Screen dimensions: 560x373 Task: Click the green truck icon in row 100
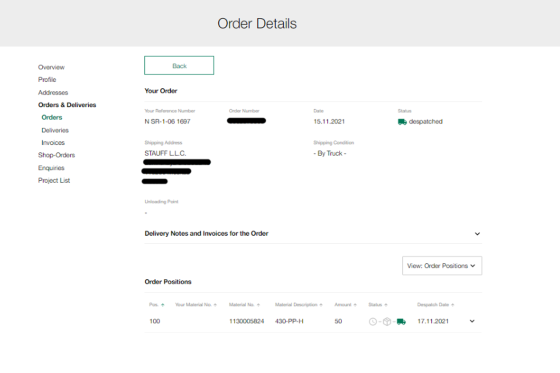[401, 322]
